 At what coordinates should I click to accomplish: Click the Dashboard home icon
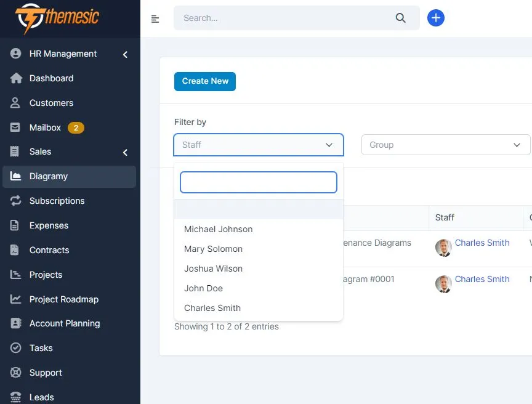click(16, 78)
